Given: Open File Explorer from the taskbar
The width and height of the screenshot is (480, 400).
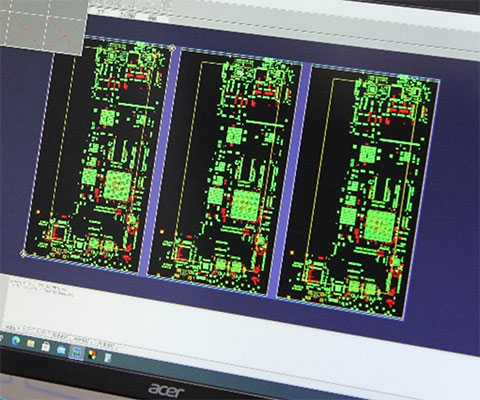Looking at the screenshot, I should coord(31,343).
